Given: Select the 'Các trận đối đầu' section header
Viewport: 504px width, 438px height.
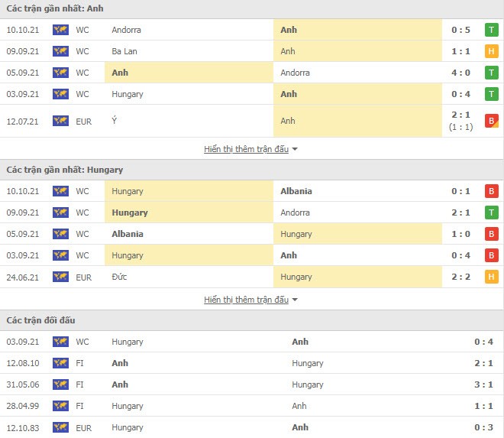Looking at the screenshot, I should pos(252,320).
